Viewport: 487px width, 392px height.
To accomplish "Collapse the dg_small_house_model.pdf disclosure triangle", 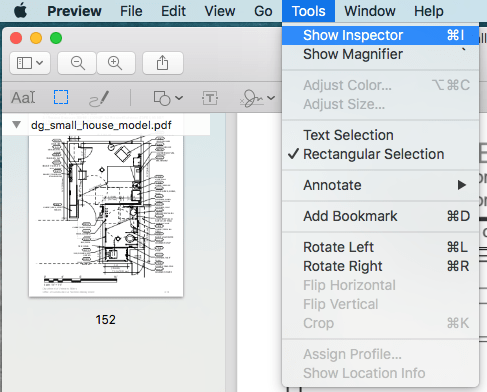I will [16, 125].
